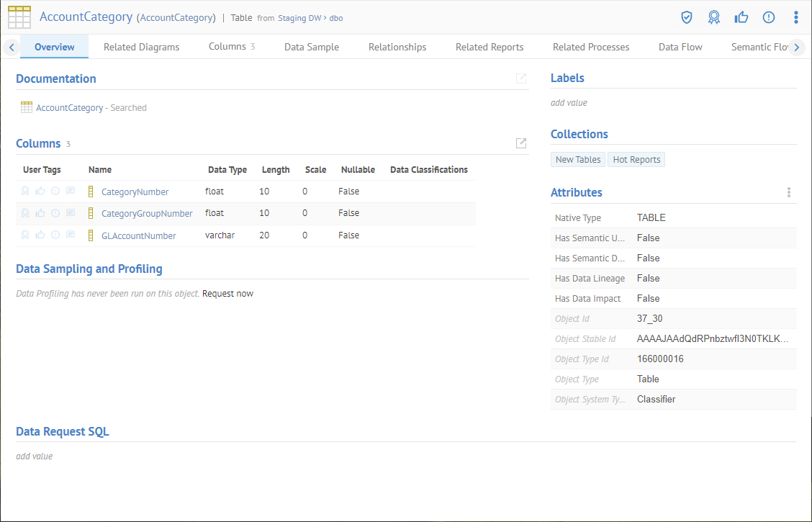Pop out the Documentation section
This screenshot has height=522, width=812.
pos(520,78)
